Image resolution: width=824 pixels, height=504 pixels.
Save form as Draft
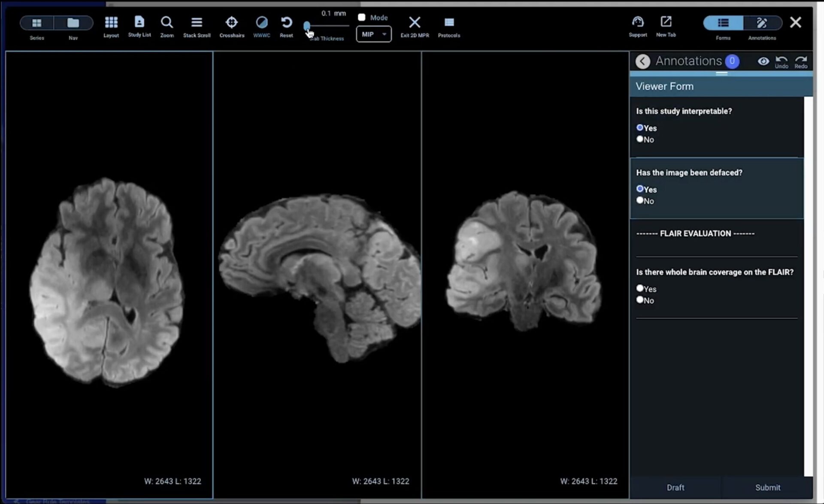[675, 487]
